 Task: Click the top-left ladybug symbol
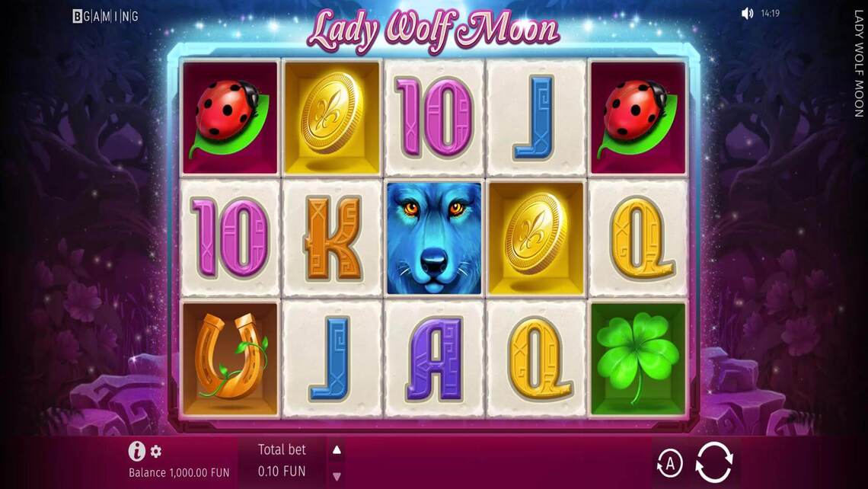(230, 118)
